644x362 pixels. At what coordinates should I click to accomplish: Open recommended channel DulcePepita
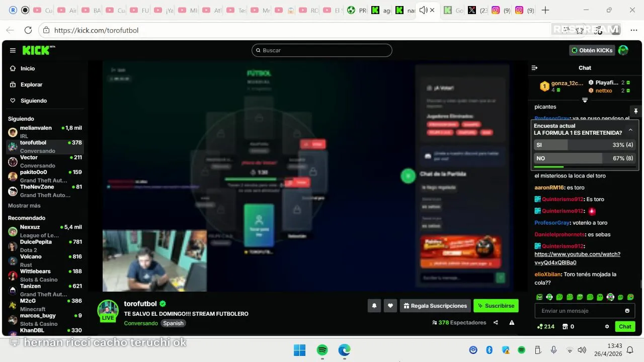coord(45,245)
